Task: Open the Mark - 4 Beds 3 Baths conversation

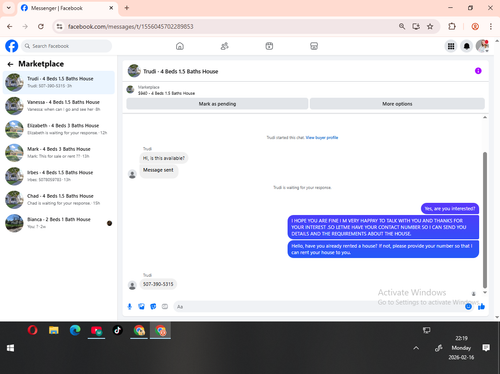Action: coord(59,153)
